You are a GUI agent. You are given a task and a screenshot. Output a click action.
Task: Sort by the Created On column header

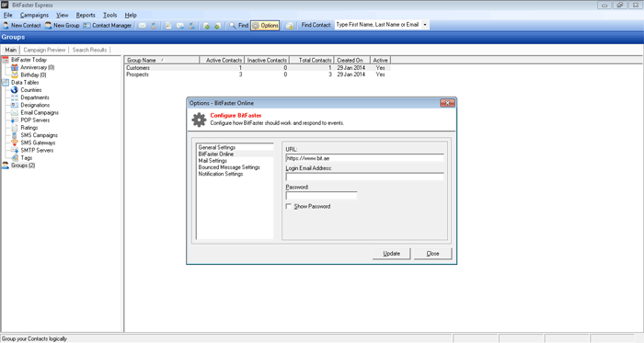click(352, 60)
